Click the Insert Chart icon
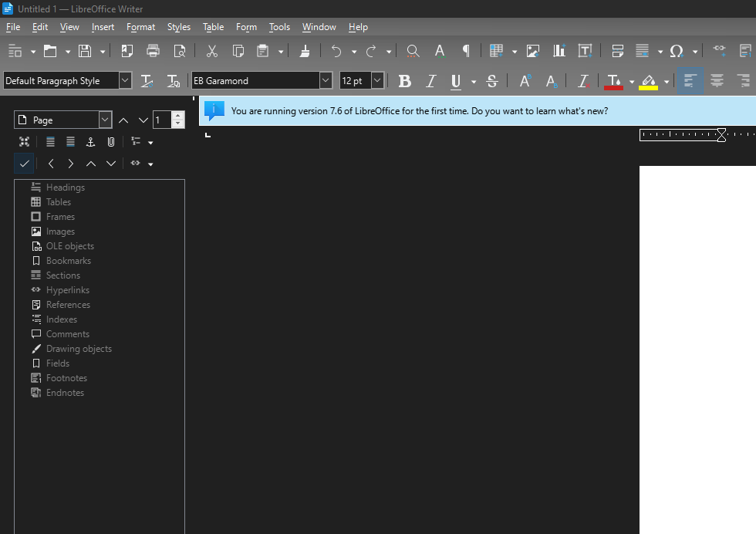Screen dimensions: 756x534 coord(559,51)
